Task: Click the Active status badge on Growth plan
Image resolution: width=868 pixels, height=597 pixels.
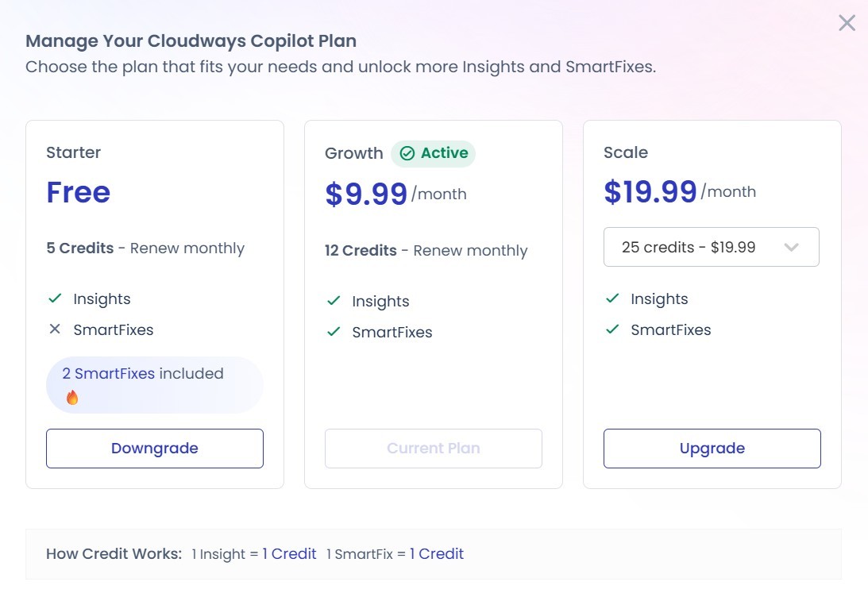Action: click(x=434, y=153)
